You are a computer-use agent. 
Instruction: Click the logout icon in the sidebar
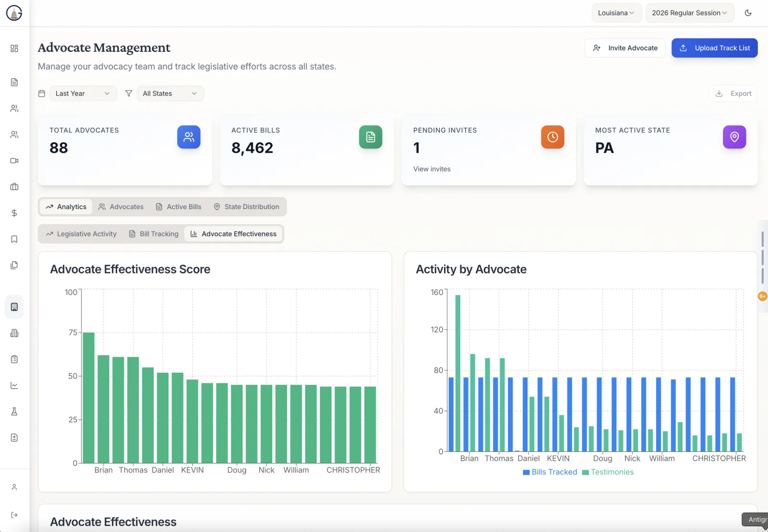tap(14, 515)
